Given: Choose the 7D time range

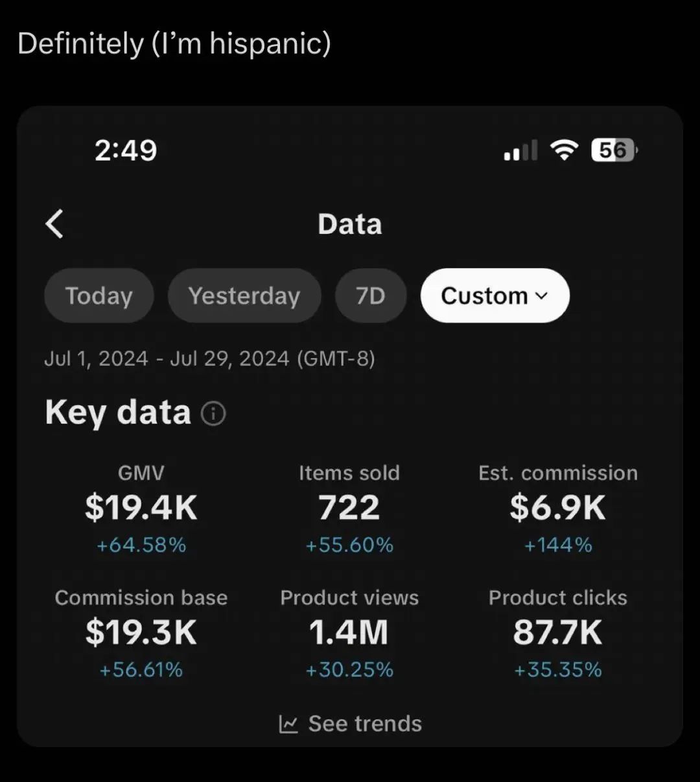Looking at the screenshot, I should pos(371,296).
